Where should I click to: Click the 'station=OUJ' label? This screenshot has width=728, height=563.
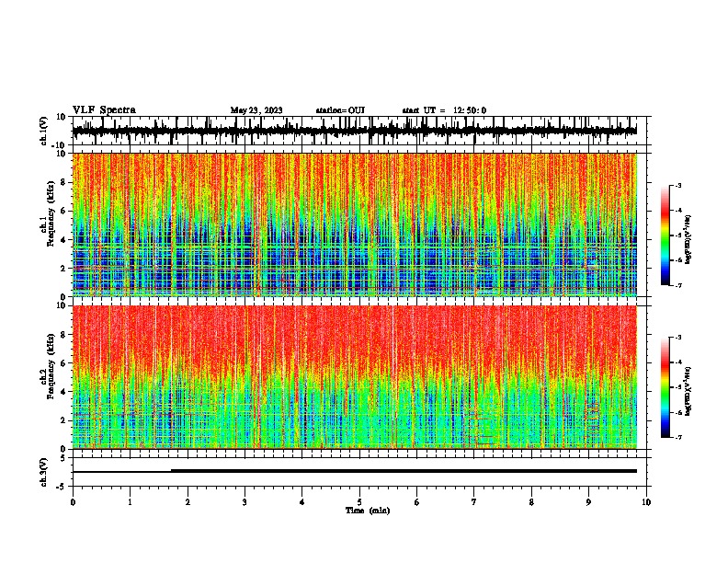point(340,110)
